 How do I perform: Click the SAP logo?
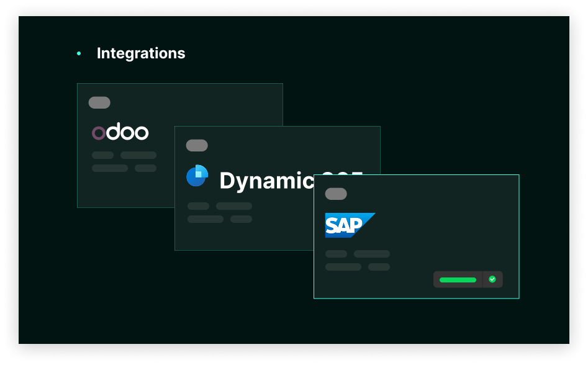(350, 225)
